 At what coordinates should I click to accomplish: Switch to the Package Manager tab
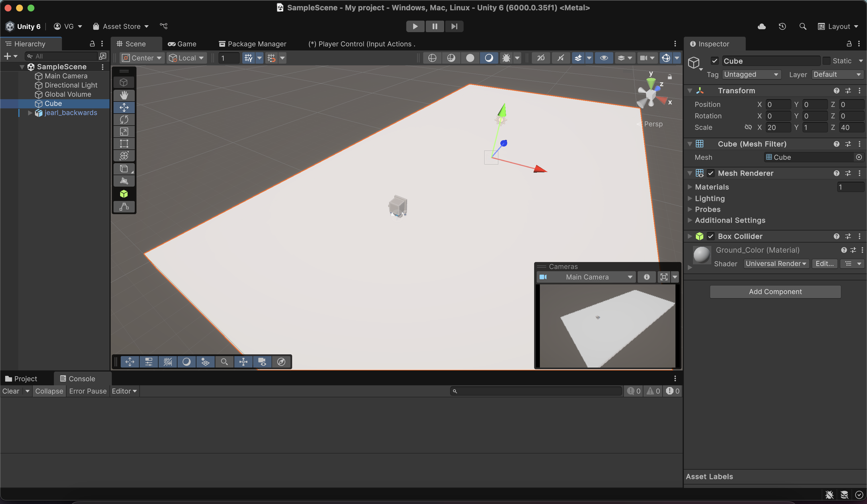253,44
